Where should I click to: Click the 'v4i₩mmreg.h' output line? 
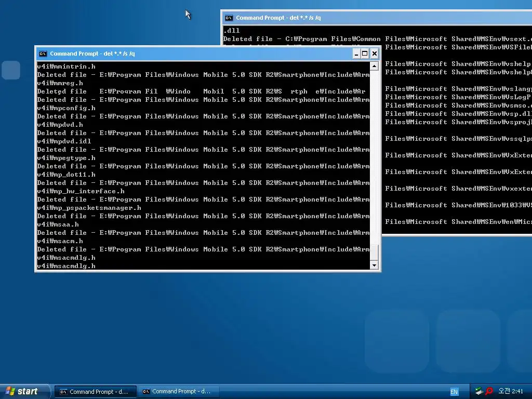pos(60,83)
